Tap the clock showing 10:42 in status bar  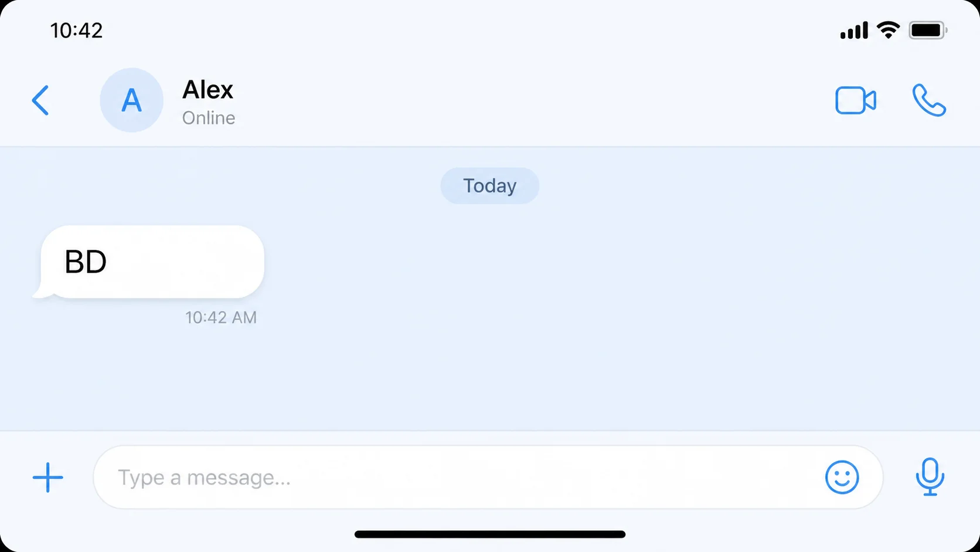(76, 29)
